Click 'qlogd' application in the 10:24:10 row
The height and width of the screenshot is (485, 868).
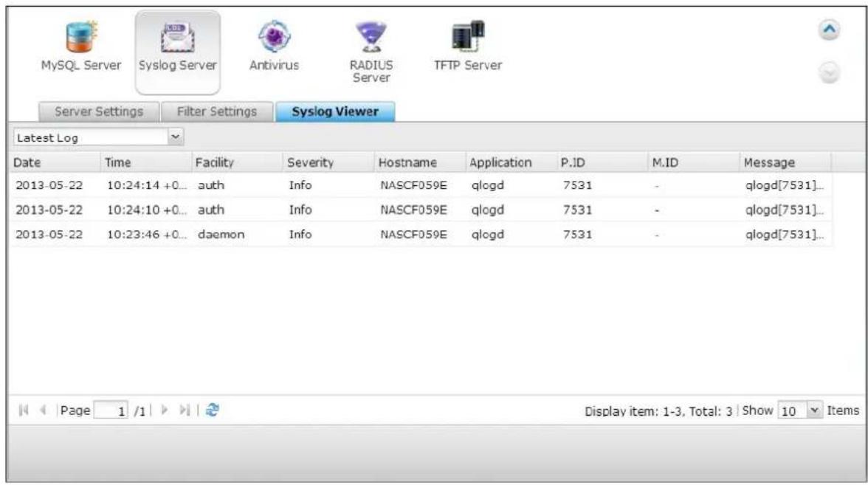point(488,210)
